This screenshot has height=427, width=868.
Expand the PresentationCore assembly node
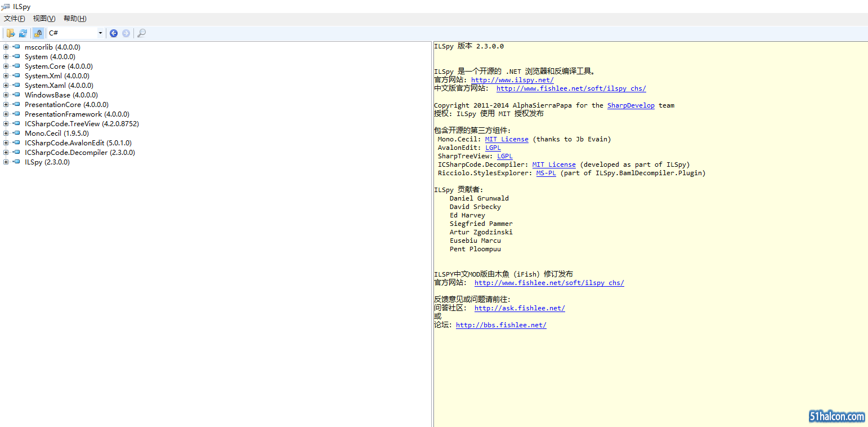coord(6,105)
